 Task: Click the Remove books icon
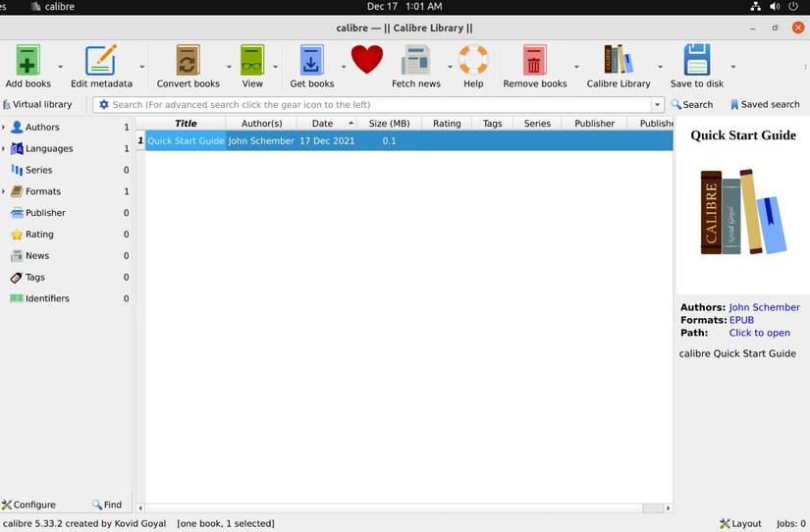pyautogui.click(x=535, y=60)
